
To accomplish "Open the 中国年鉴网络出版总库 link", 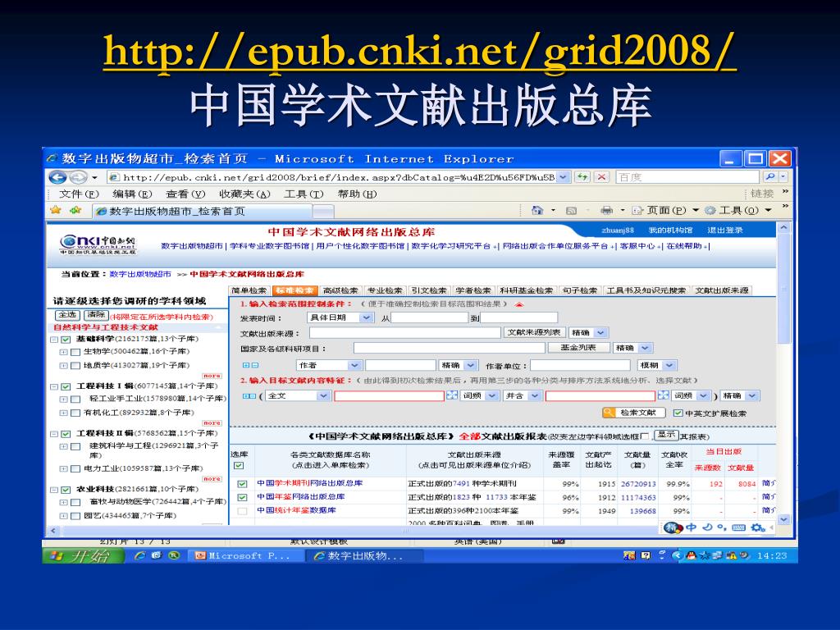I will coord(301,497).
